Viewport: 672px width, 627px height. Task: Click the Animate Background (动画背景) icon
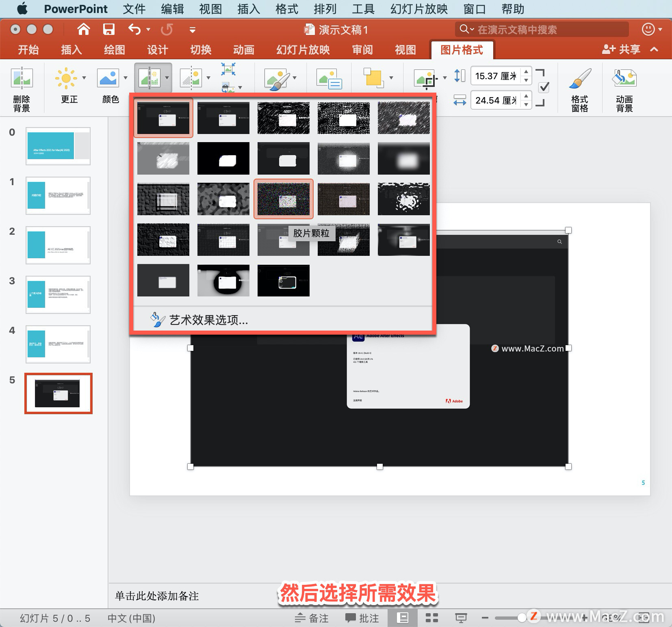[x=624, y=78]
